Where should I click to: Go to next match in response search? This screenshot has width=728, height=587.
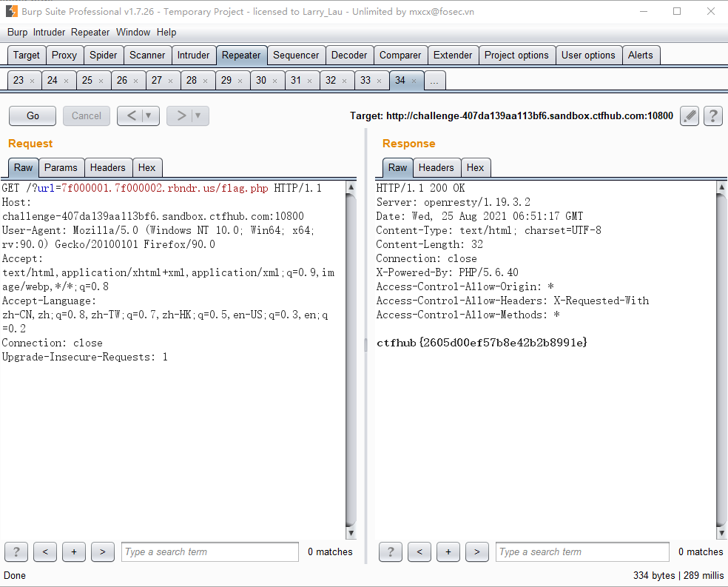click(476, 551)
